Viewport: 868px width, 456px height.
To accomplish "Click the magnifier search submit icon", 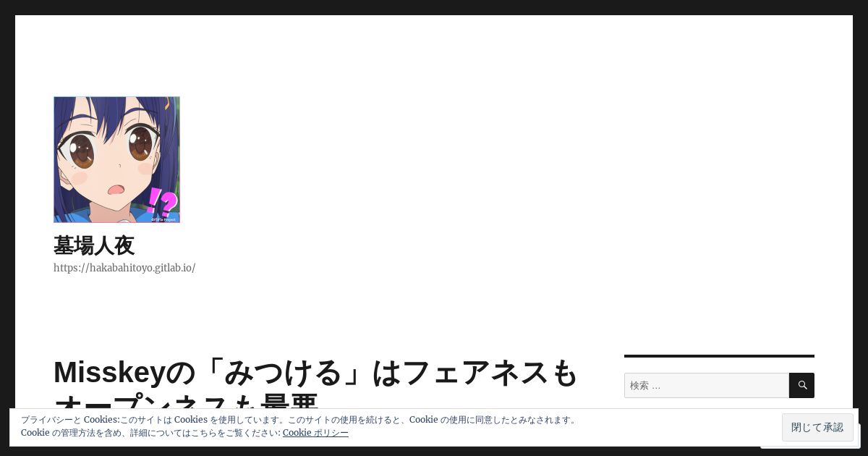I will click(801, 385).
